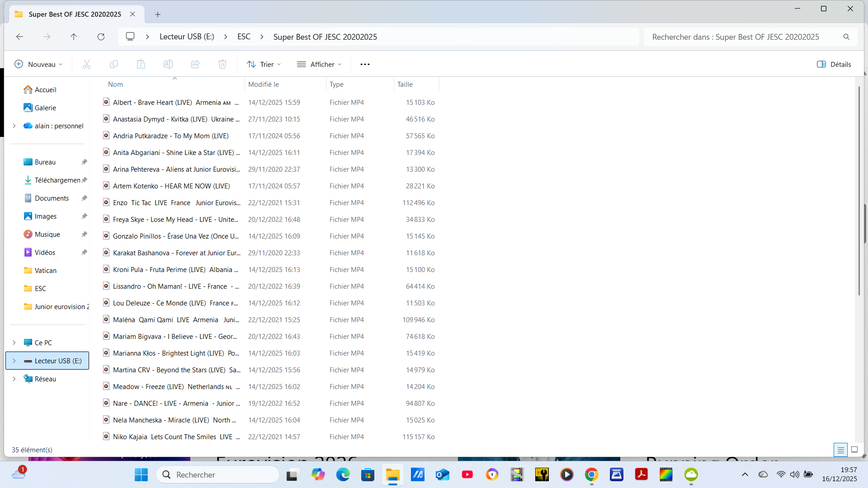Click the Delete trash bin icon
868x488 pixels.
point(222,64)
